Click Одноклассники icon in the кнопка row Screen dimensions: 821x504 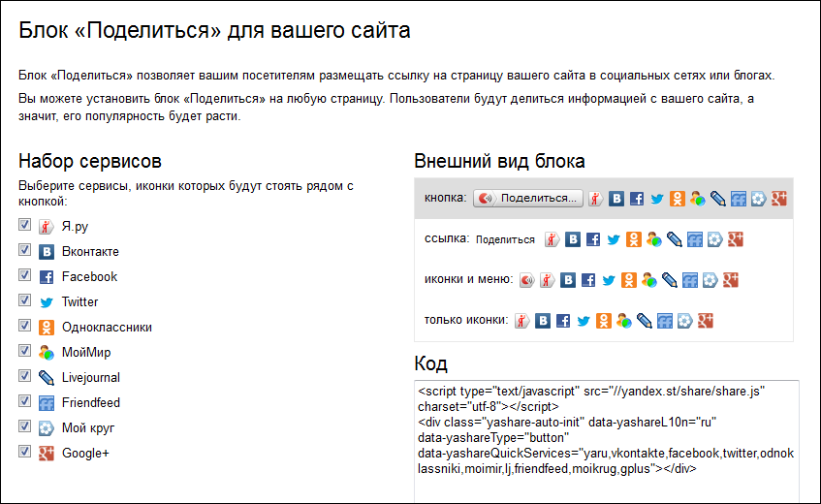pyautogui.click(x=677, y=199)
